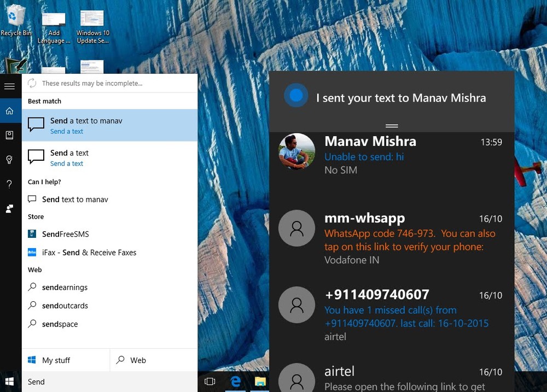Open Task View on taskbar
The width and height of the screenshot is (547, 392).
[210, 382]
